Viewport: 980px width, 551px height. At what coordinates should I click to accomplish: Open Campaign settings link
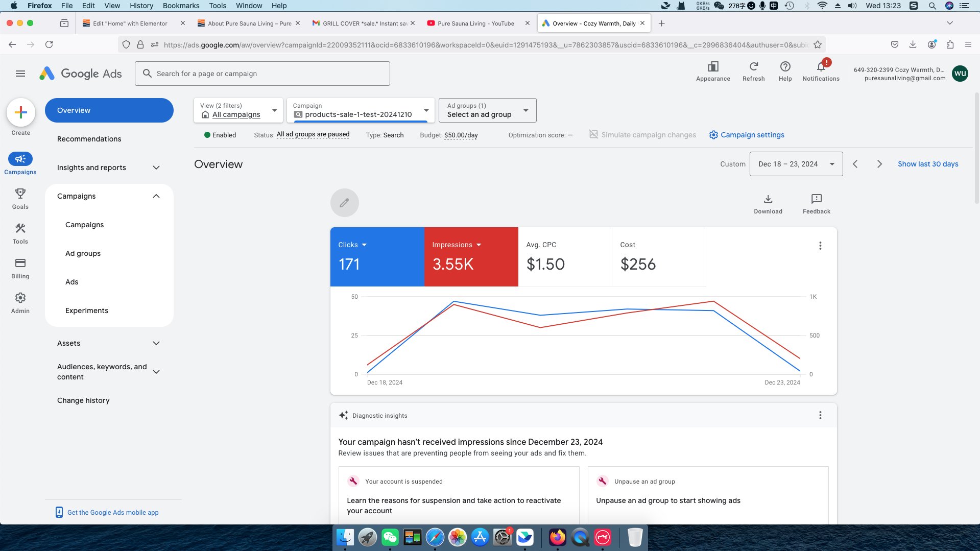[x=752, y=135]
